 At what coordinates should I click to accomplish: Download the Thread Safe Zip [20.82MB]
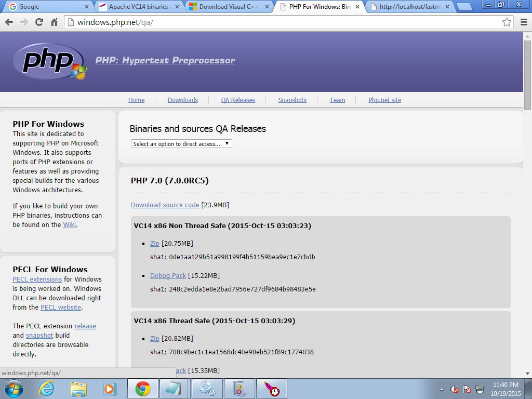point(155,339)
